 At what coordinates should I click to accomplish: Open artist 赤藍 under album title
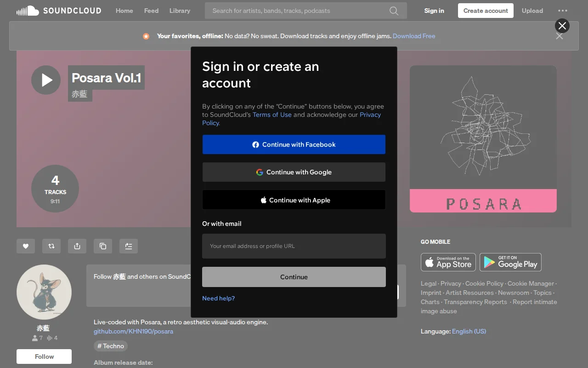tap(79, 94)
